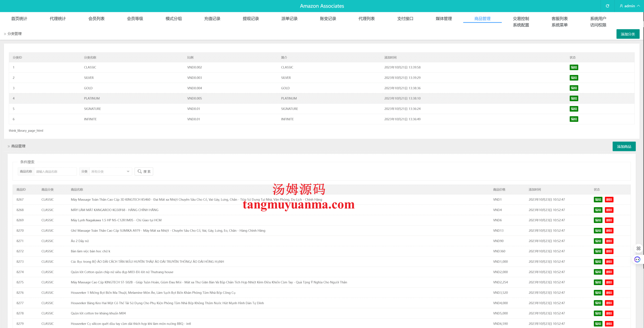644x328 pixels.
Task: Edit the PLATINUM category row
Action: 574,98
